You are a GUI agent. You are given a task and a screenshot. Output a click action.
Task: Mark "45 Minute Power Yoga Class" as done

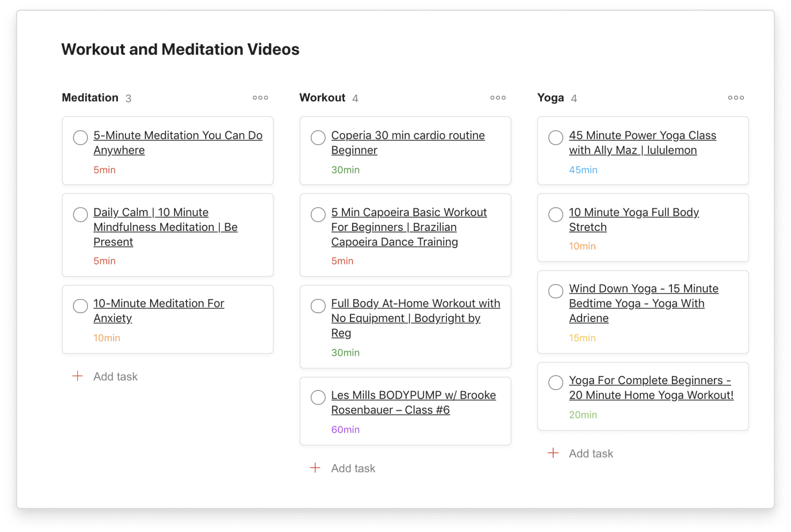[x=556, y=138]
